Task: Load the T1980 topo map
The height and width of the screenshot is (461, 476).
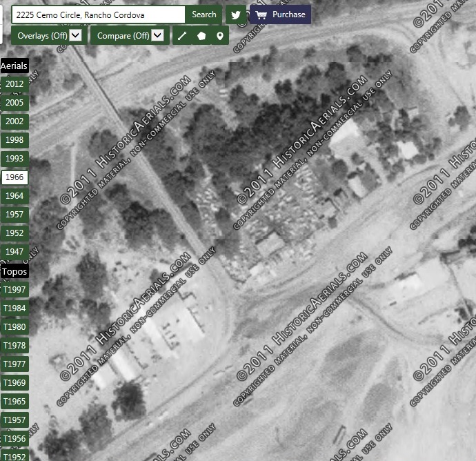Action: click(14, 327)
